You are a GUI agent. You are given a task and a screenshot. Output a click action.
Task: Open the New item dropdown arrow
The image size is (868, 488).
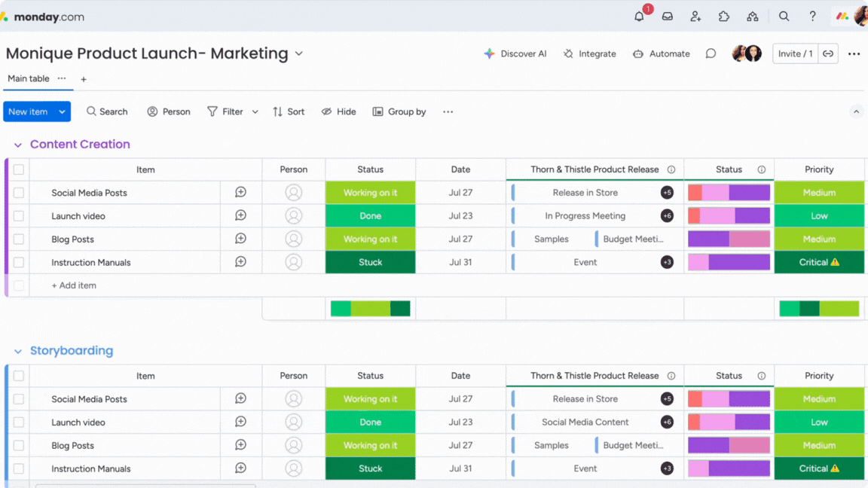coord(62,111)
